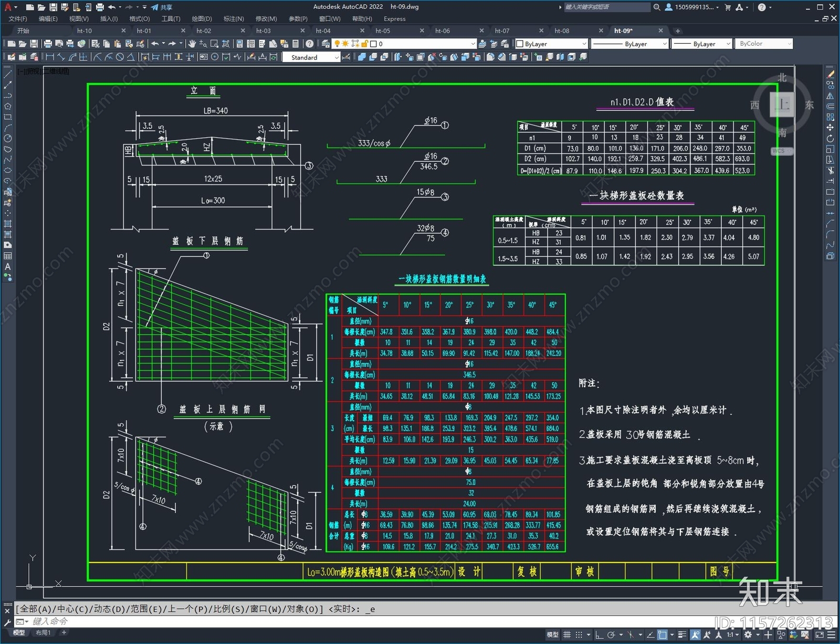Click the new drawing tab plus button
This screenshot has width=840, height=644.
point(678,31)
